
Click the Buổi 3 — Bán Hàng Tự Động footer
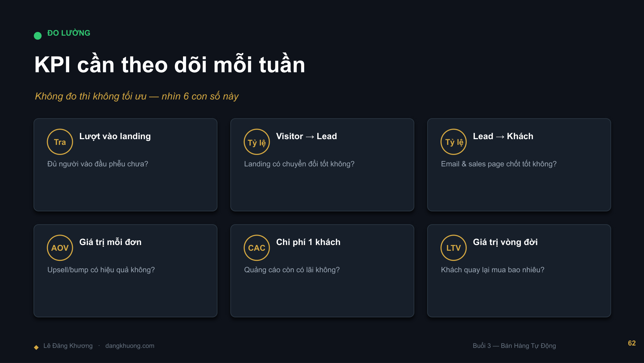[514, 346]
